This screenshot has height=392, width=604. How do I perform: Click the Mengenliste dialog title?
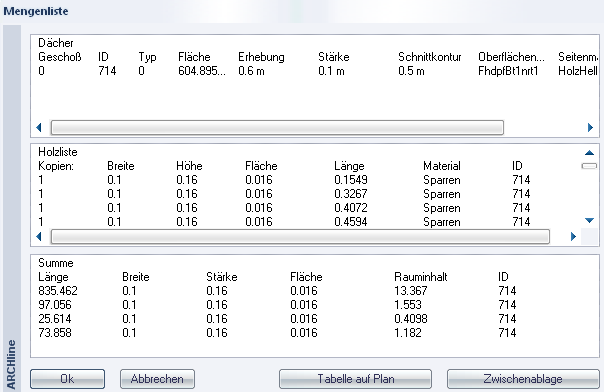(x=36, y=11)
